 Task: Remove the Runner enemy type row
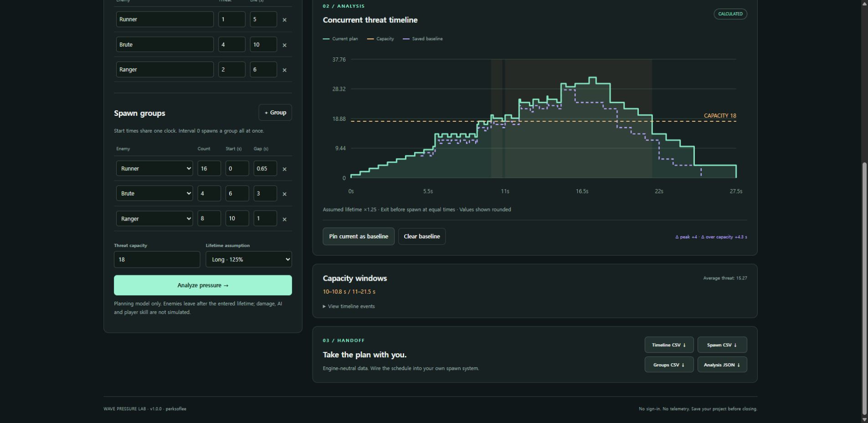click(284, 20)
